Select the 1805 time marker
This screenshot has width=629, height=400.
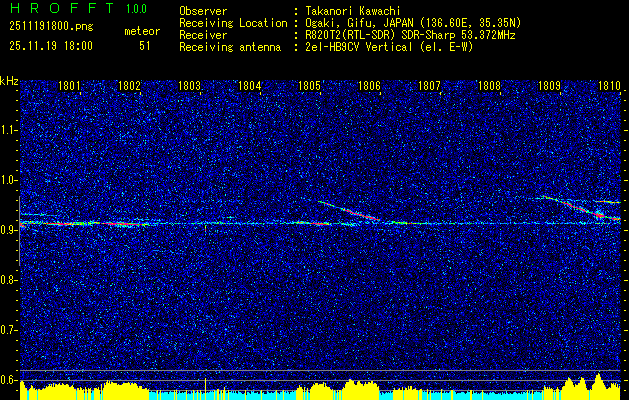tap(309, 85)
